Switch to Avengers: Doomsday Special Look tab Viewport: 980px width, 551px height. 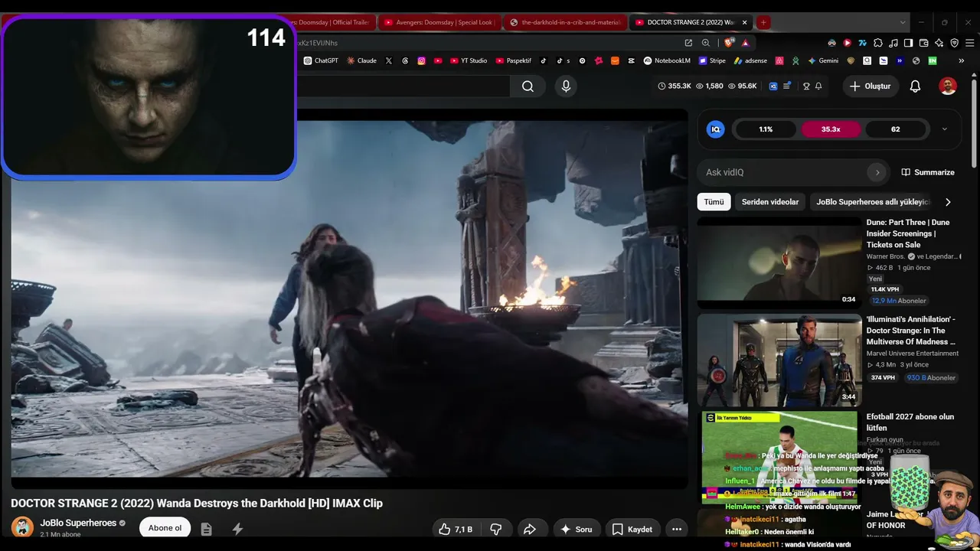coord(439,22)
